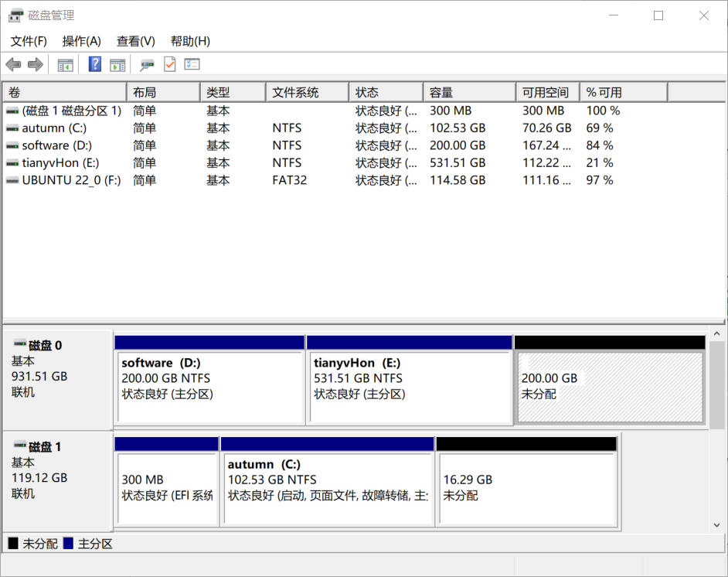
Task: Open the 帮助(H) menu
Action: [190, 41]
